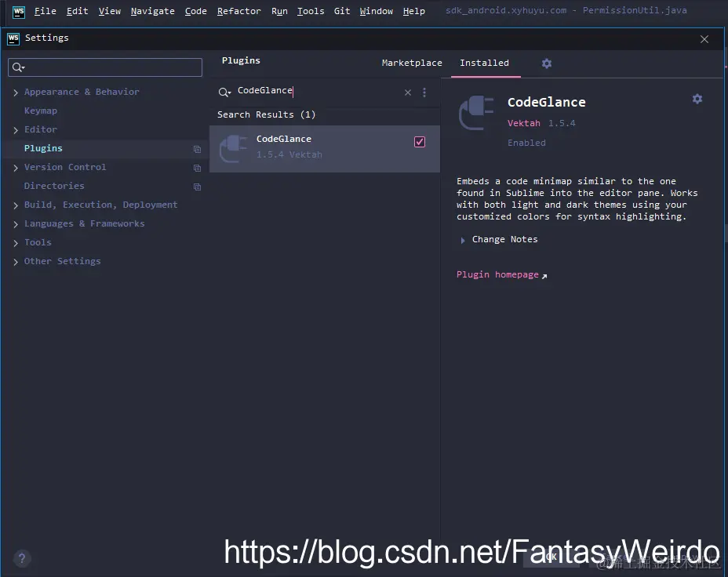Expand Version Control settings
Viewport: 728px width, 577px height.
16,168
